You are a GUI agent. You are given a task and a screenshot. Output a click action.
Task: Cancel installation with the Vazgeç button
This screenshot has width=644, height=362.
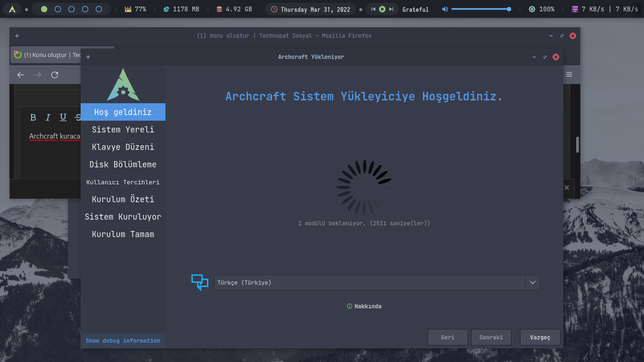click(540, 337)
